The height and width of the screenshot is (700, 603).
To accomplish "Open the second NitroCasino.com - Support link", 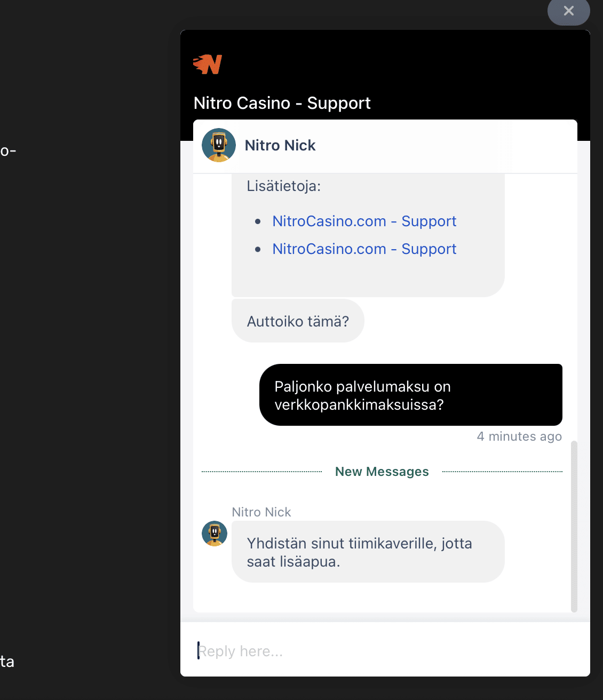I will (364, 249).
